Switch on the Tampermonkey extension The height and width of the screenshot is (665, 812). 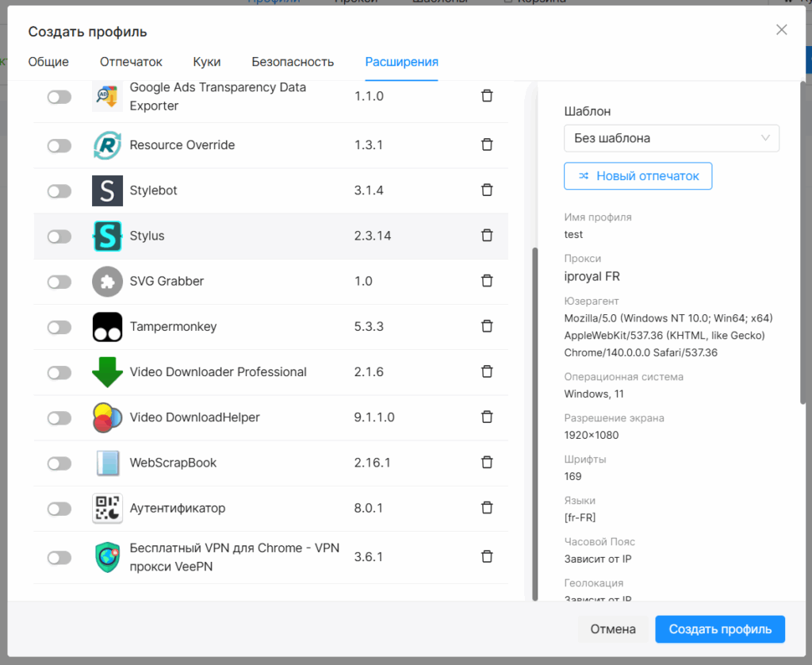pyautogui.click(x=59, y=328)
